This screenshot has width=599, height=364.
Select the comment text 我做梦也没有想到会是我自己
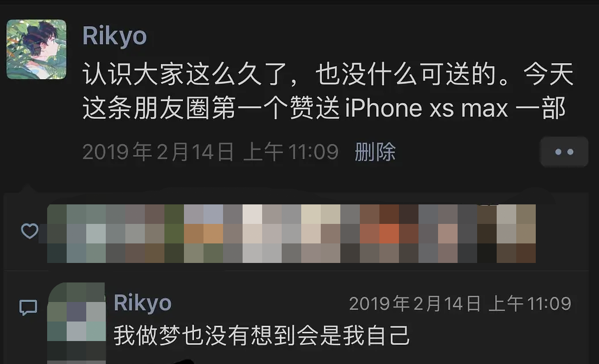[262, 335]
